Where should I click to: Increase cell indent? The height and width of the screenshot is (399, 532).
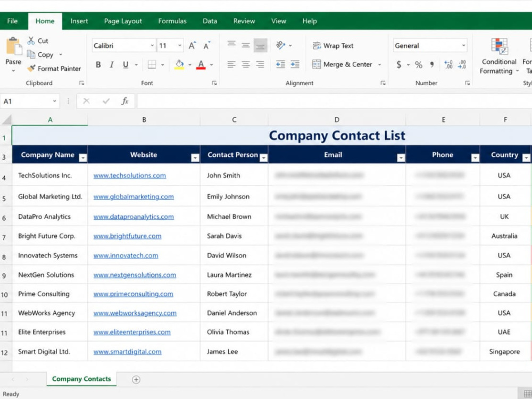point(295,64)
